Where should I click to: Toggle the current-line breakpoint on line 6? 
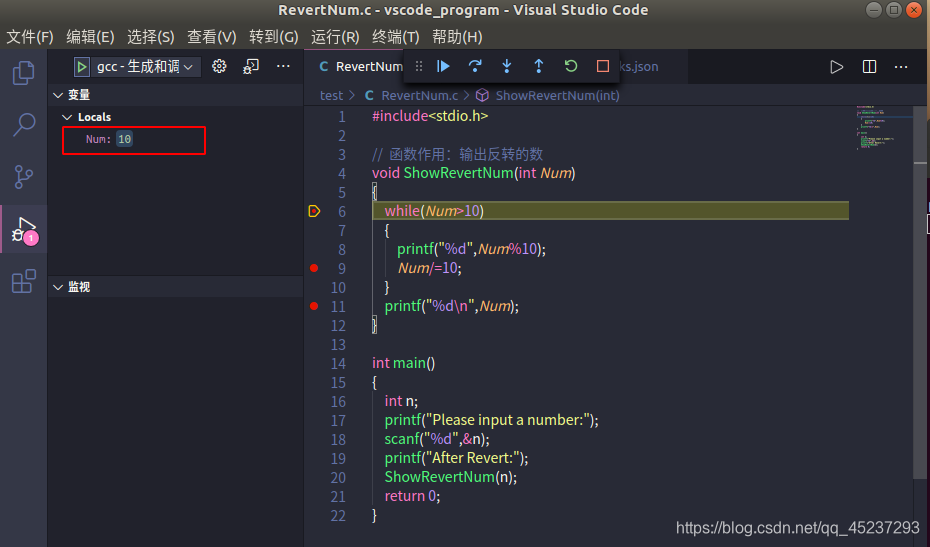point(314,211)
